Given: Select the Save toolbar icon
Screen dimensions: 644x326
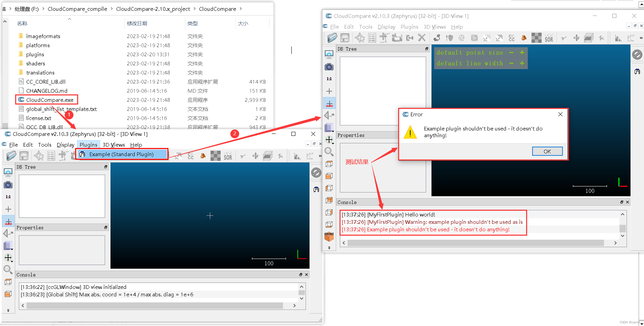Looking at the screenshot, I should [x=345, y=38].
